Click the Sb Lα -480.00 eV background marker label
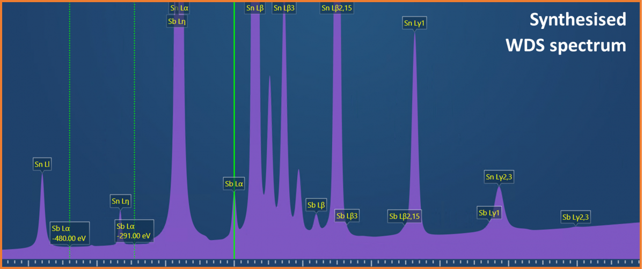 70,233
